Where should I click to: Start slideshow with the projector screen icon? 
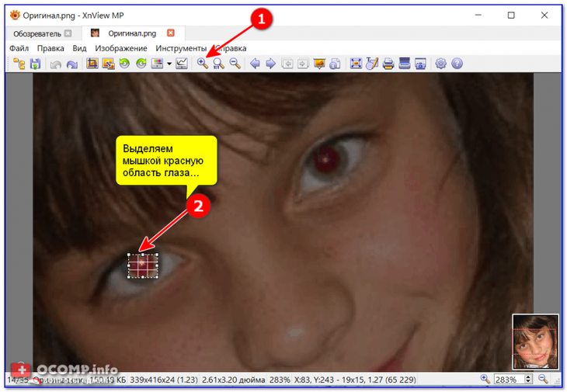pos(319,64)
